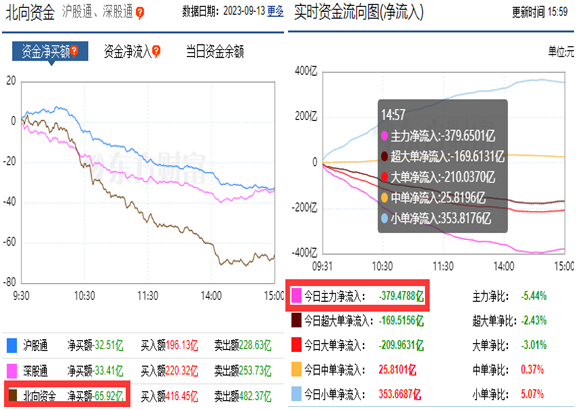
Task: Click the 实时资金流向图(净流入) heading
Action: (358, 13)
